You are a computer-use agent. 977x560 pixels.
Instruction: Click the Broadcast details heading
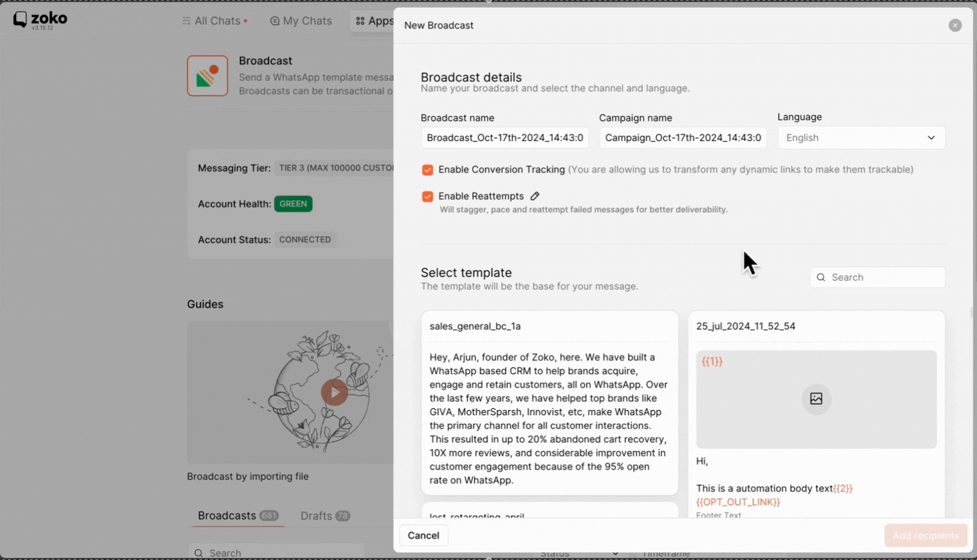471,77
